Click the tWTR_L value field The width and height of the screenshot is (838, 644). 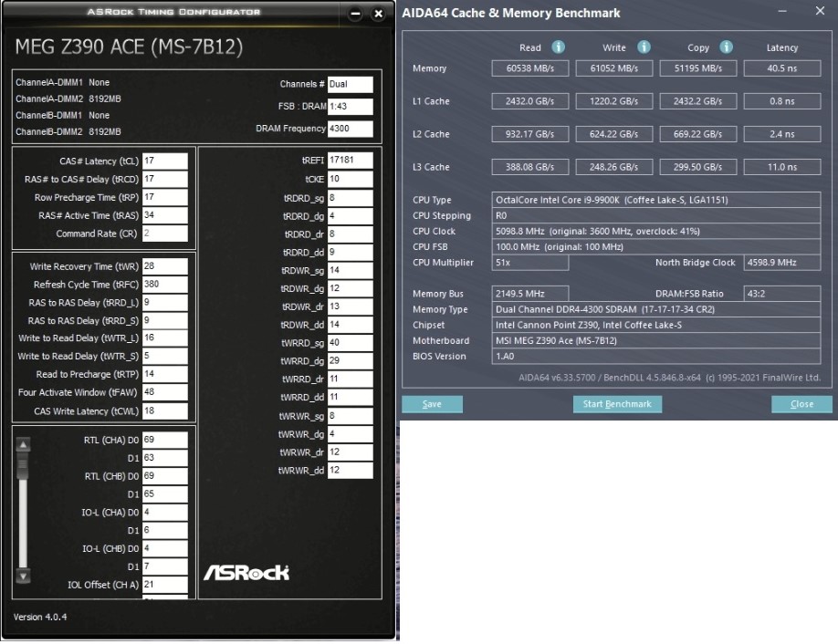click(165, 338)
